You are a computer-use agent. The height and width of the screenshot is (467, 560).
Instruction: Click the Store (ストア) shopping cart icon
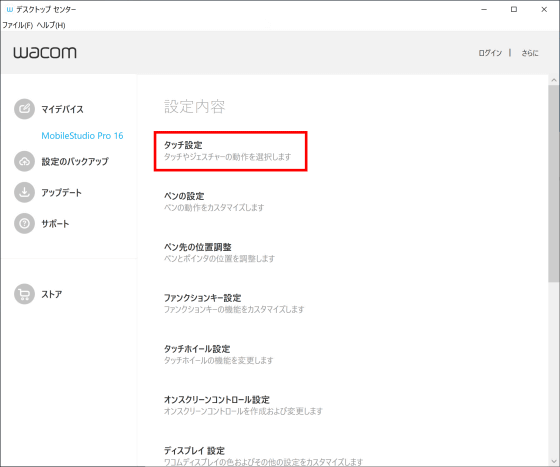pyautogui.click(x=24, y=294)
